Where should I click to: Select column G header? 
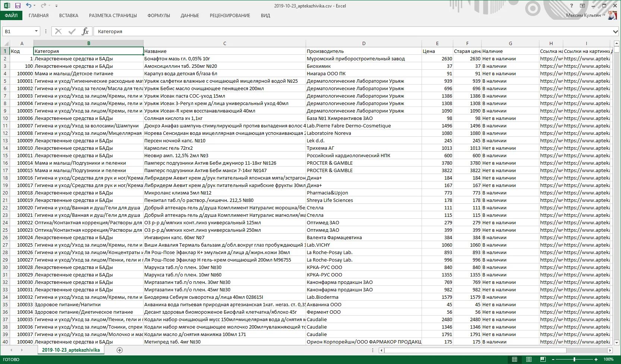point(510,43)
